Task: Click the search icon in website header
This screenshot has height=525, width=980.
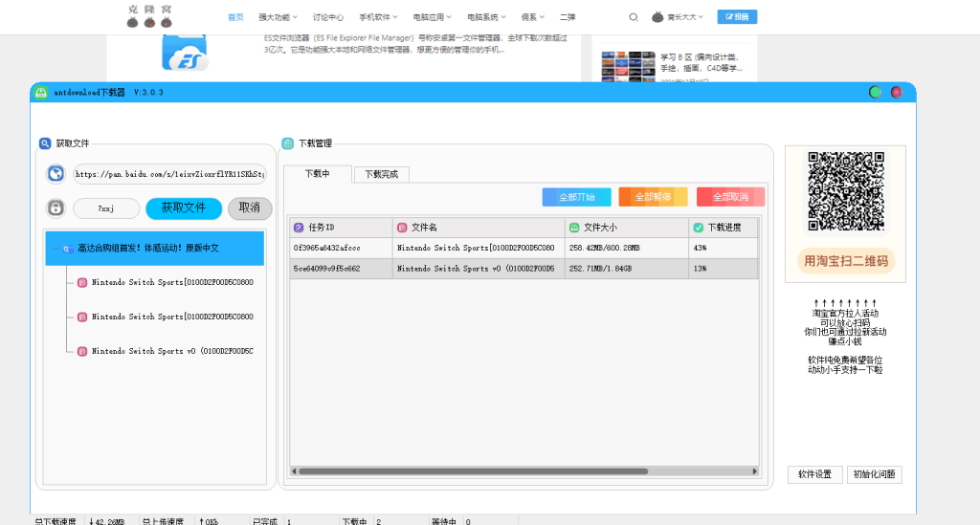Action: tap(634, 17)
